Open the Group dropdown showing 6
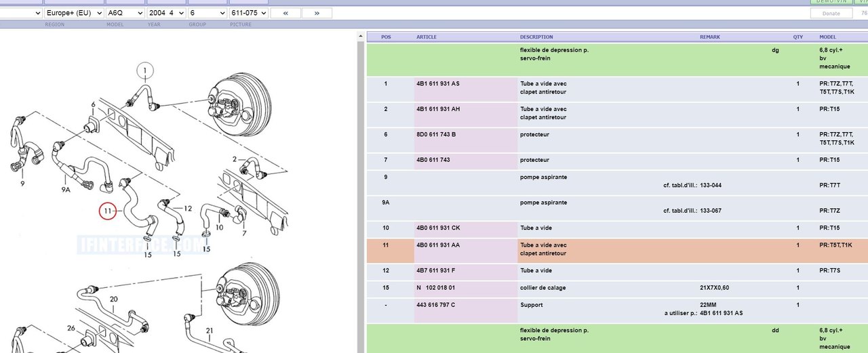The width and height of the screenshot is (868, 353). pyautogui.click(x=208, y=13)
